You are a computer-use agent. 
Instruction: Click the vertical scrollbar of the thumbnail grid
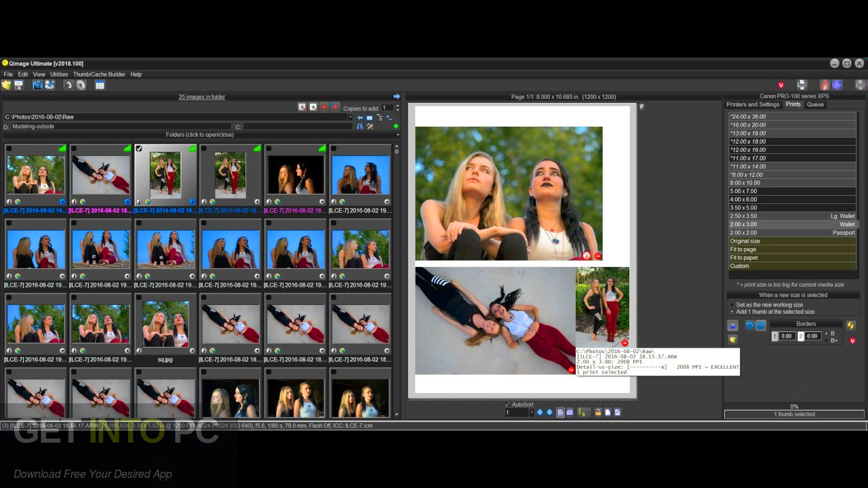click(397, 271)
